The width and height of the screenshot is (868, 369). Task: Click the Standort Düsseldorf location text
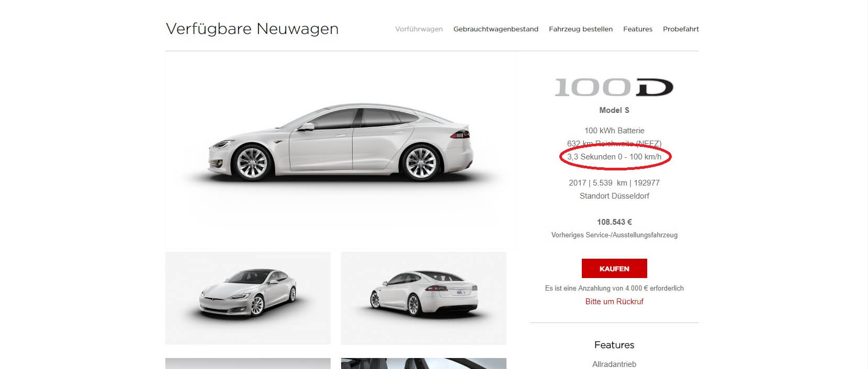614,196
